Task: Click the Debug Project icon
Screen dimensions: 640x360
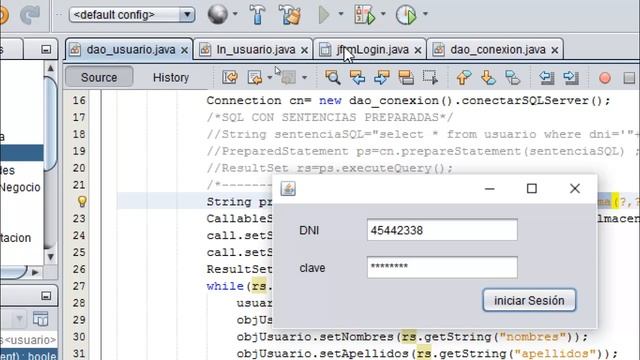Action: [x=364, y=14]
